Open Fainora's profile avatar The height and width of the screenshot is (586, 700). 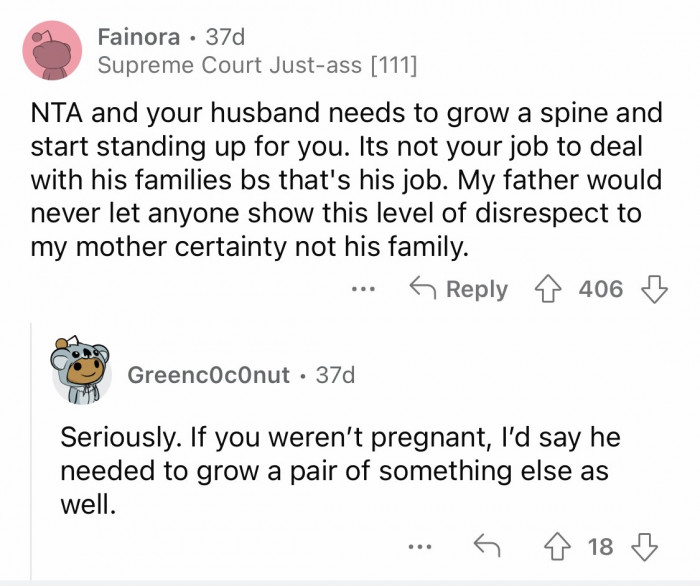[x=51, y=50]
